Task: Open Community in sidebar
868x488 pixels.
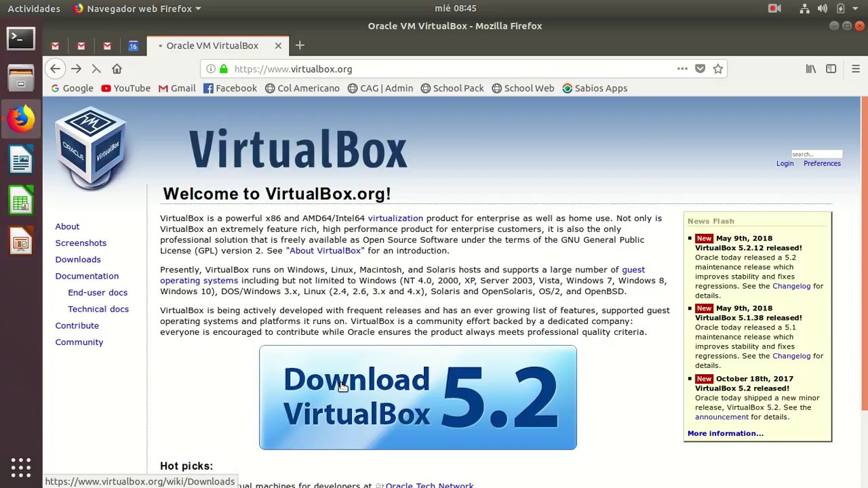Action: tap(79, 342)
